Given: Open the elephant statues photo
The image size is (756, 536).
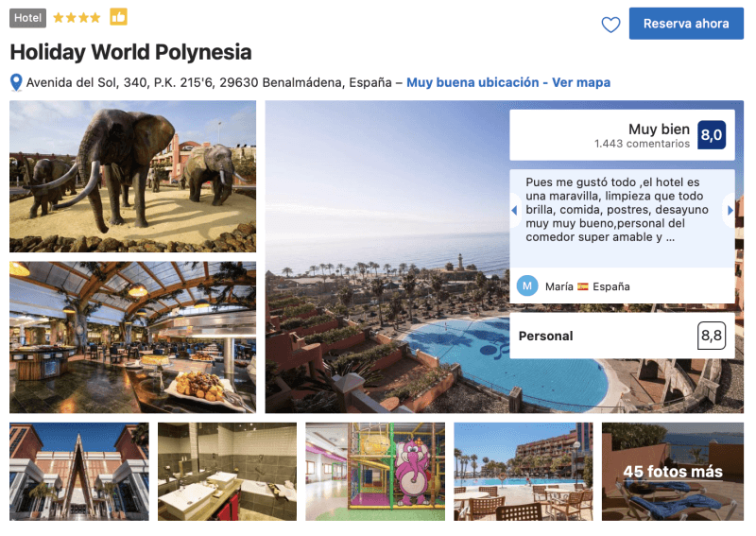Looking at the screenshot, I should click(x=132, y=176).
